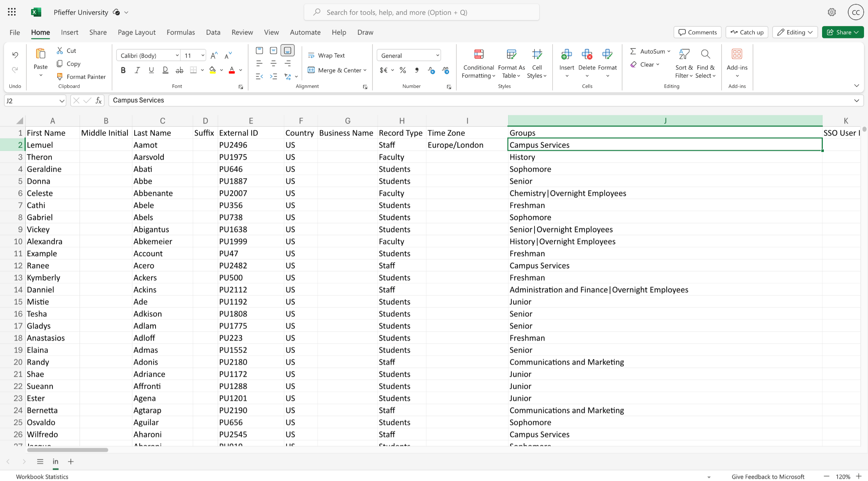
Task: Apply the Format Painter
Action: 81,76
